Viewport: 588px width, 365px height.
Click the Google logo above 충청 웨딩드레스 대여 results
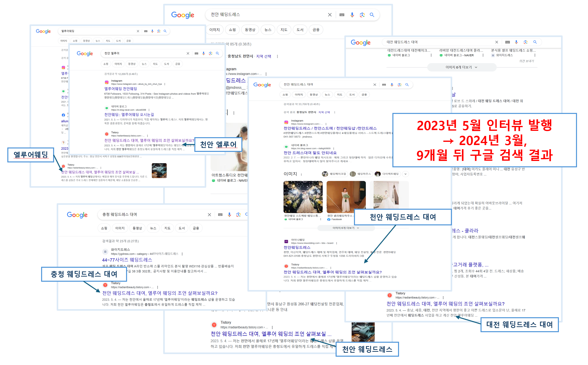[x=77, y=215]
